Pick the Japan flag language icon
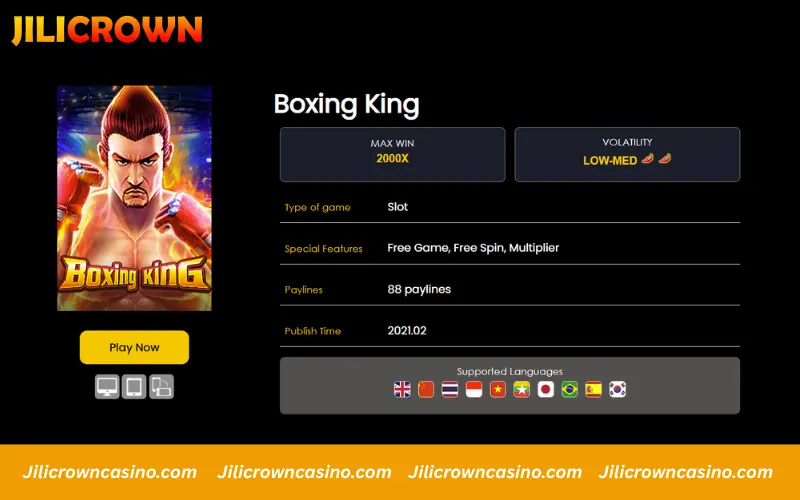 (x=546, y=389)
